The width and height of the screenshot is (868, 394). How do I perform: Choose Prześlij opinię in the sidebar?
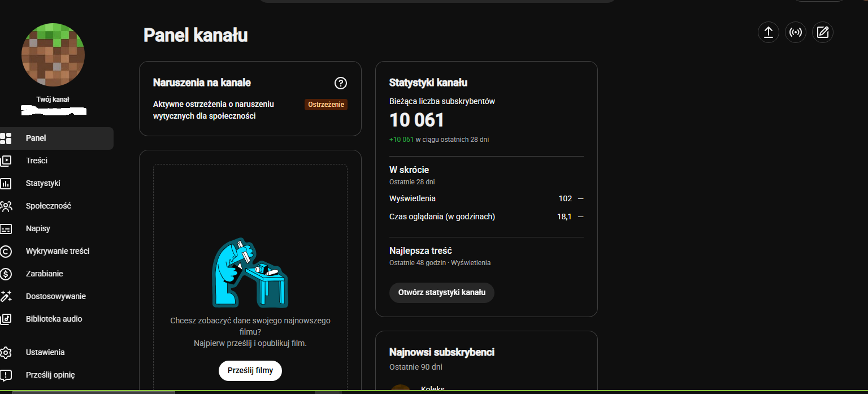point(57,375)
